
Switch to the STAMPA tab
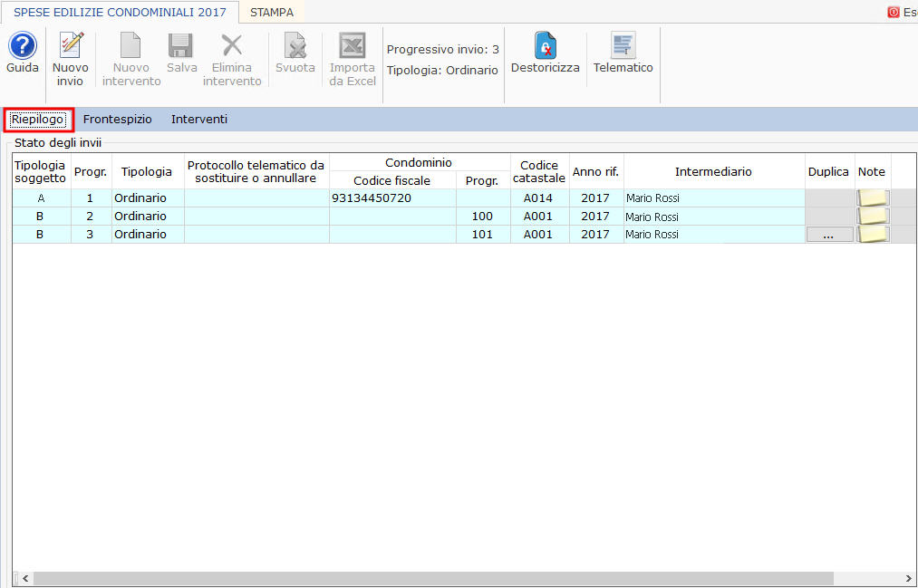coord(272,13)
